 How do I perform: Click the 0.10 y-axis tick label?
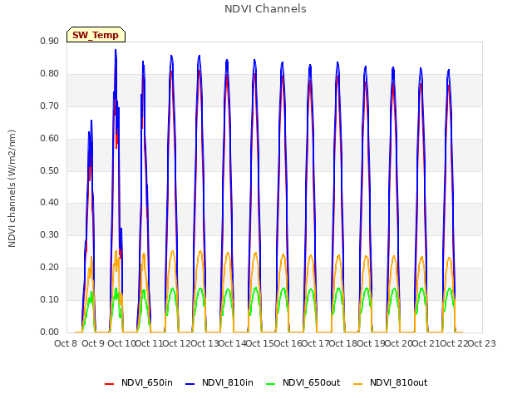50,299
